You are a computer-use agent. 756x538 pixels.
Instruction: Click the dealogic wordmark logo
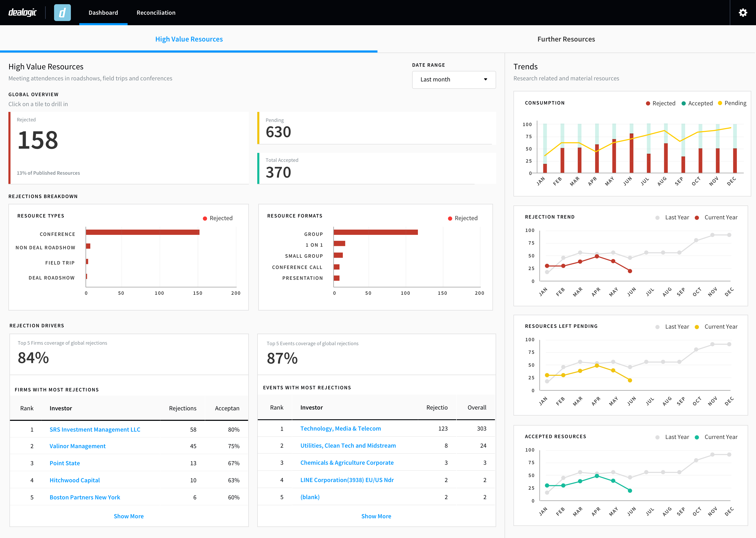click(23, 13)
